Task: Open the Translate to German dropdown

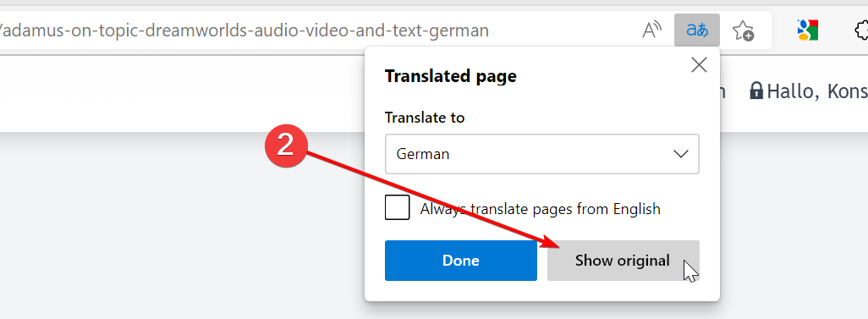Action: pyautogui.click(x=542, y=154)
